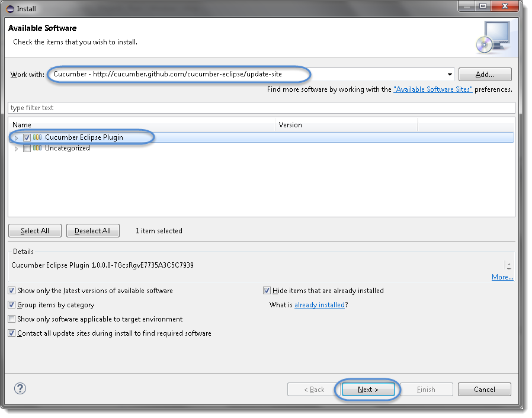Click the Eclipse icon in the Install title bar
The width and height of the screenshot is (532, 418).
pyautogui.click(x=10, y=9)
